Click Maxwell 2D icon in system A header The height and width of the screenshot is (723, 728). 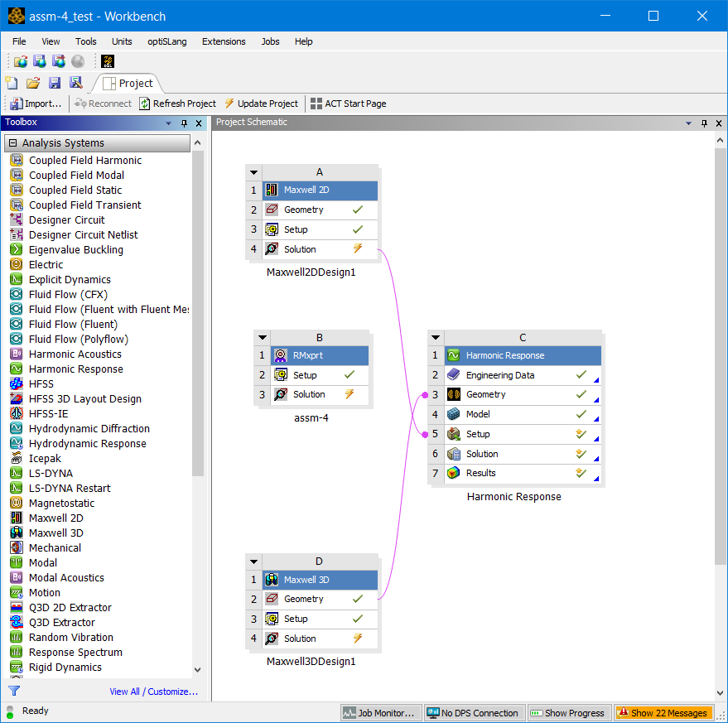(272, 190)
